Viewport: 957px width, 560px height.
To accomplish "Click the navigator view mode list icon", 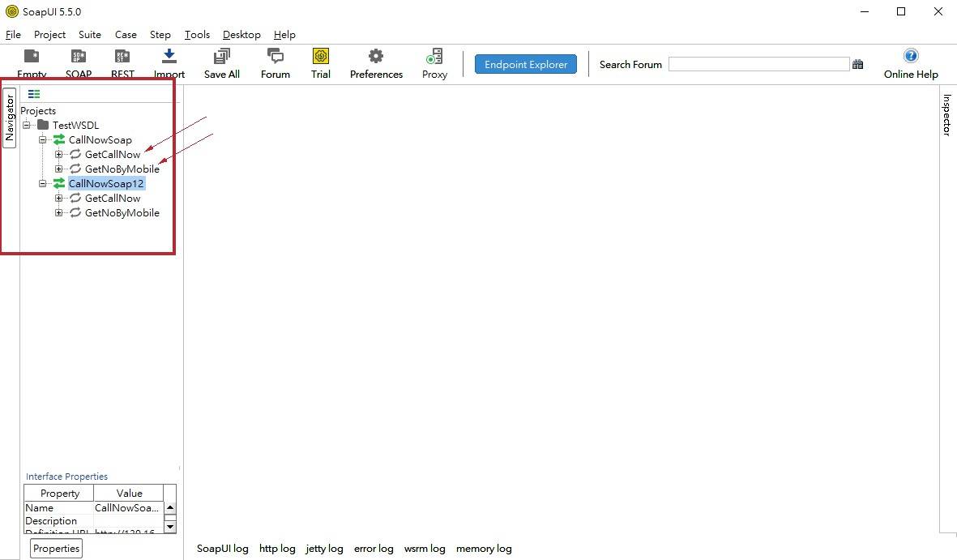I will pyautogui.click(x=34, y=94).
